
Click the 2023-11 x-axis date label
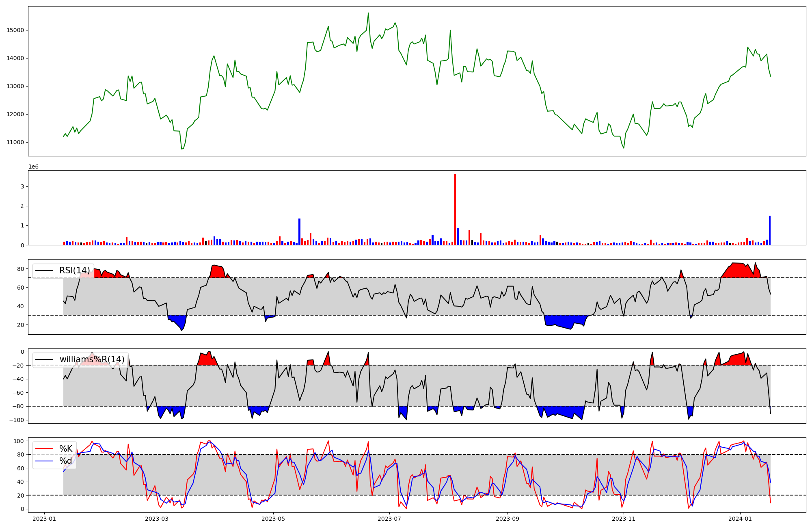[x=623, y=519]
